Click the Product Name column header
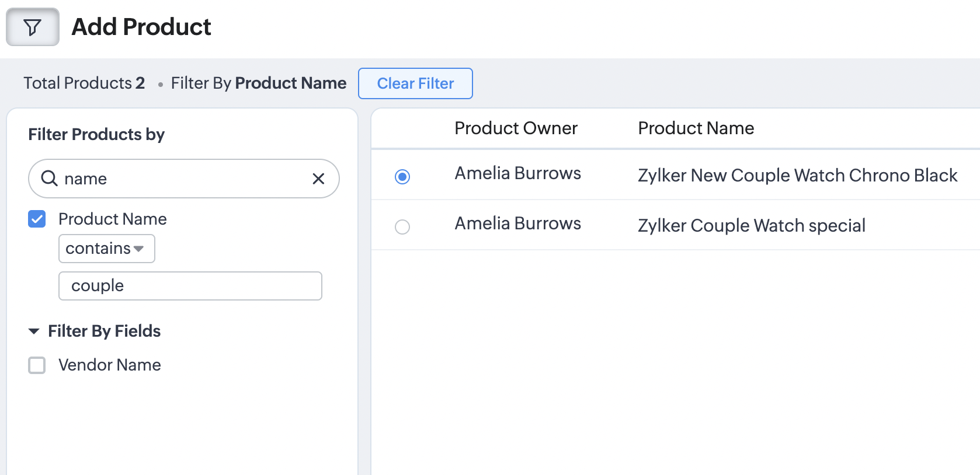 696,128
